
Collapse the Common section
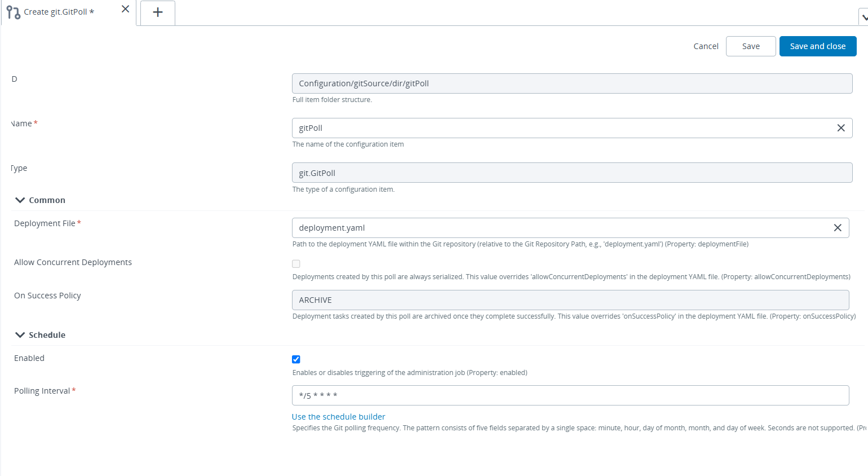pyautogui.click(x=20, y=200)
